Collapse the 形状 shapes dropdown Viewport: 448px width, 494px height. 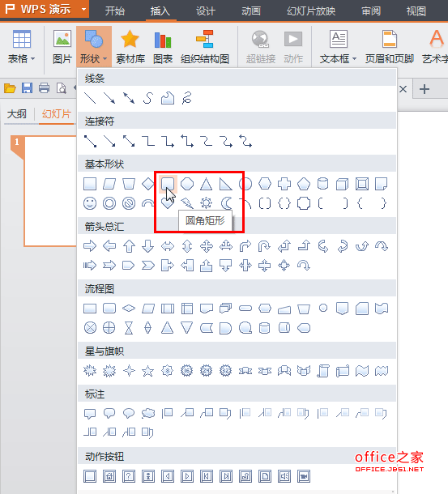click(94, 47)
